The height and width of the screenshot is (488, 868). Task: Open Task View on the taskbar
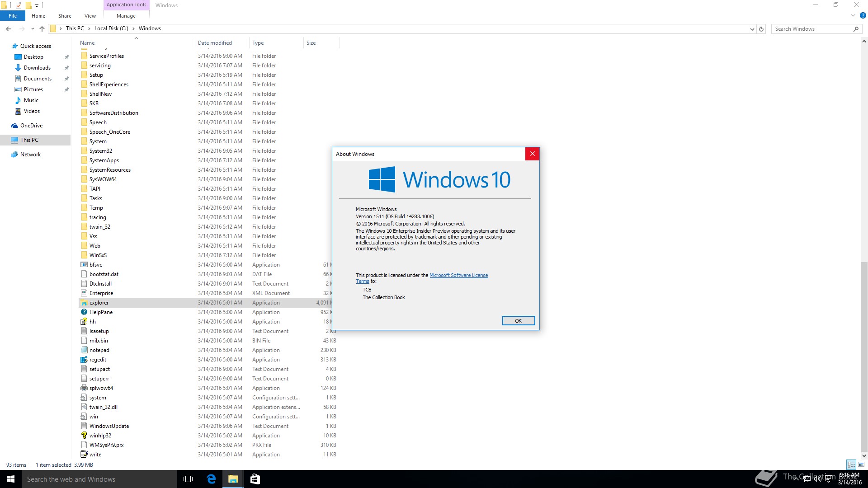[x=188, y=479]
